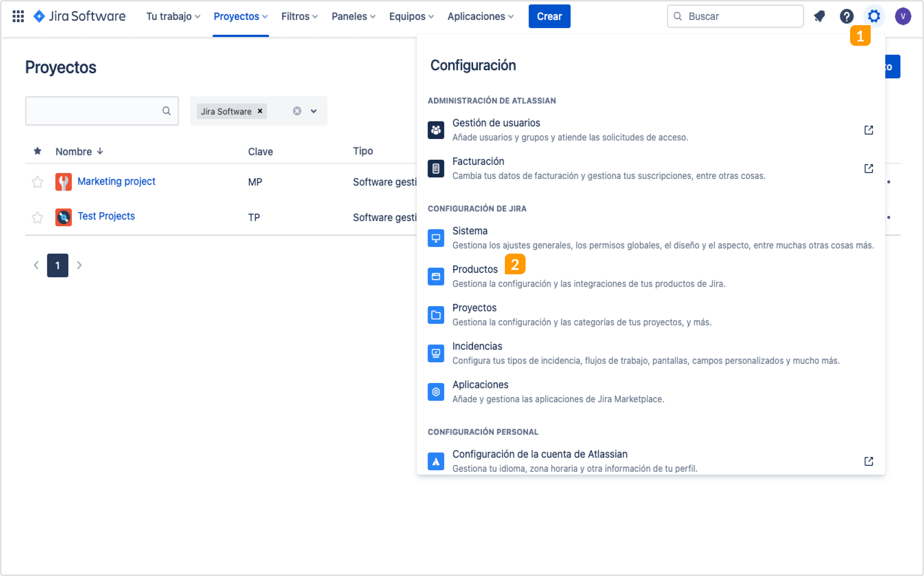This screenshot has height=576, width=924.
Task: Star the Marketing project
Action: pyautogui.click(x=37, y=182)
